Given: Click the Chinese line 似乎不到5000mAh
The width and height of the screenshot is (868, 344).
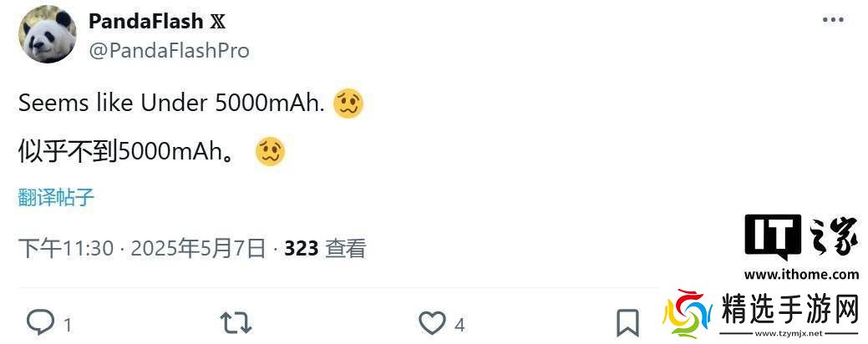Looking at the screenshot, I should click(x=125, y=152).
